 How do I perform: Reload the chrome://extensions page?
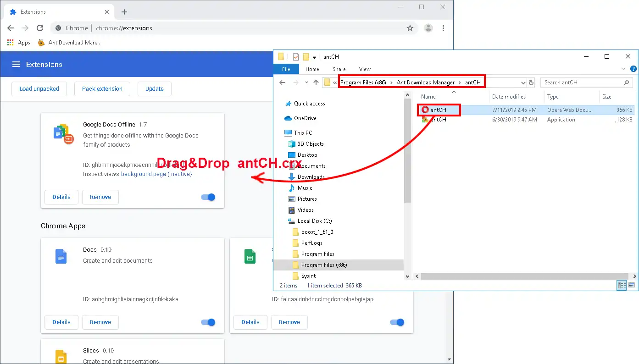click(40, 28)
